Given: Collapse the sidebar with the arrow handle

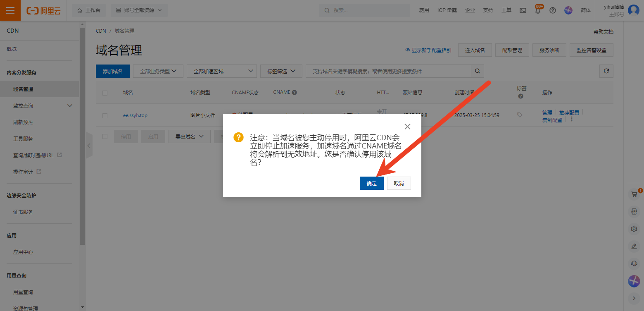Looking at the screenshot, I should coord(89,146).
